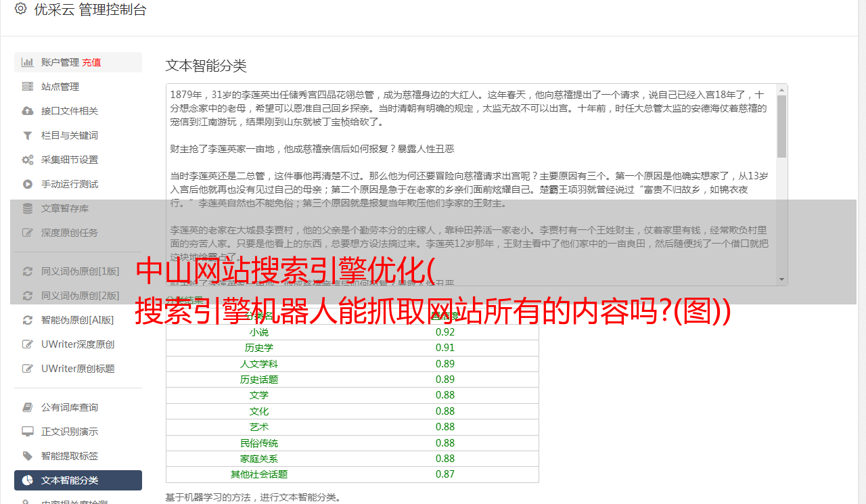
Task: Select 同义词伪原创[2版] menu item
Action: point(78,296)
